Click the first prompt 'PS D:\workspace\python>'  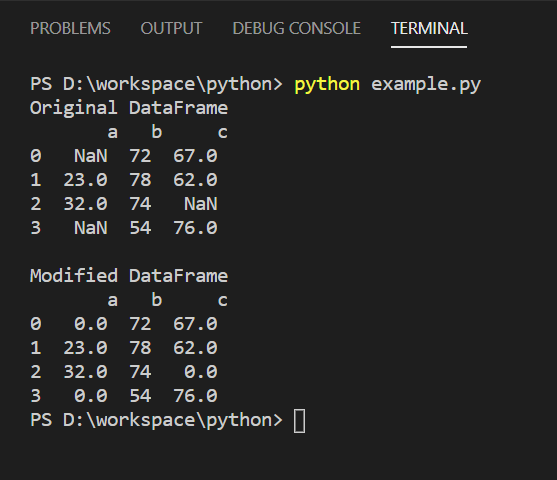[156, 85]
